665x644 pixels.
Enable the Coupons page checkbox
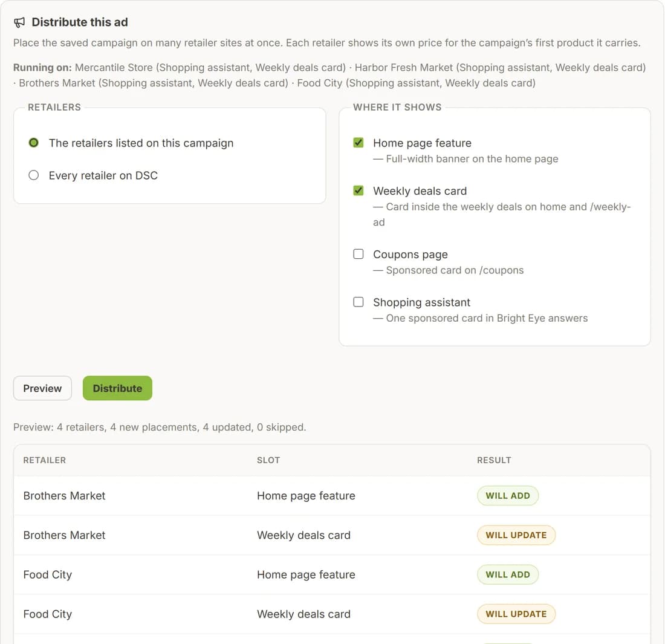pos(358,254)
